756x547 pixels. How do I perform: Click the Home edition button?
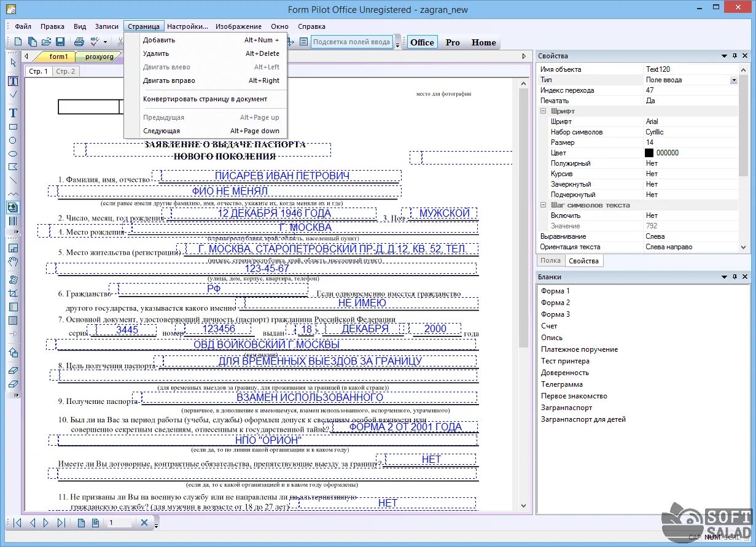coord(484,42)
